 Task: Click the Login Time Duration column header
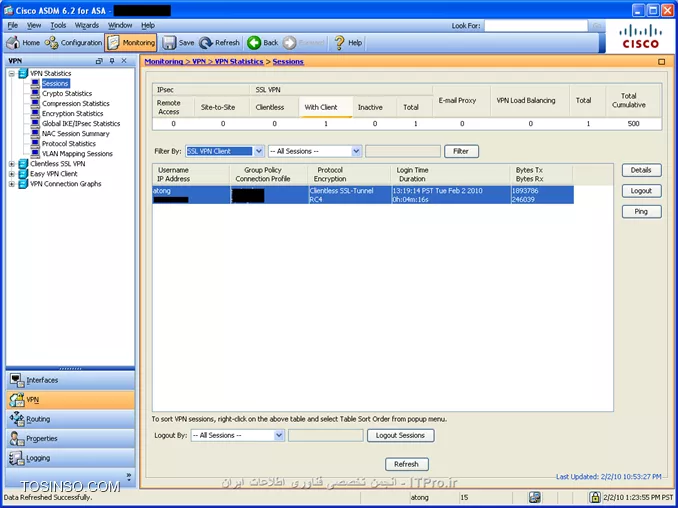450,174
